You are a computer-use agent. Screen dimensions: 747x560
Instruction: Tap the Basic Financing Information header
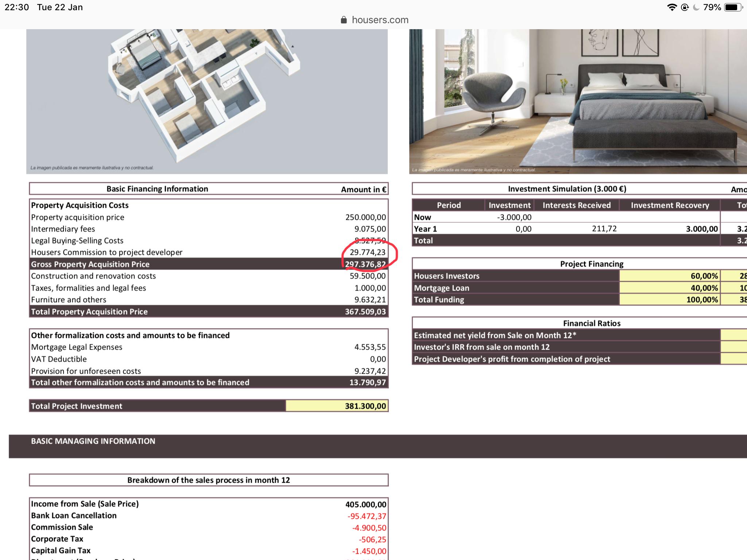click(157, 189)
